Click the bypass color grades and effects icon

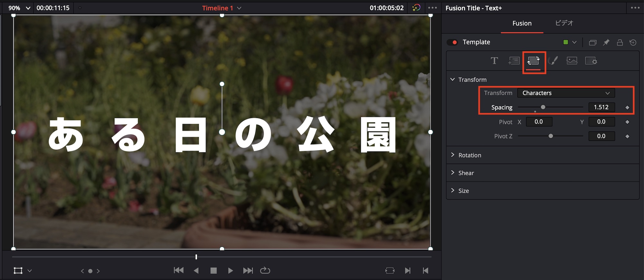(416, 8)
